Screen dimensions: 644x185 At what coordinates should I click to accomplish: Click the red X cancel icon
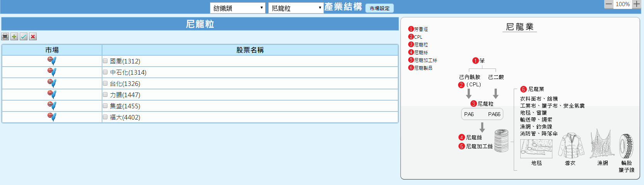pos(33,36)
